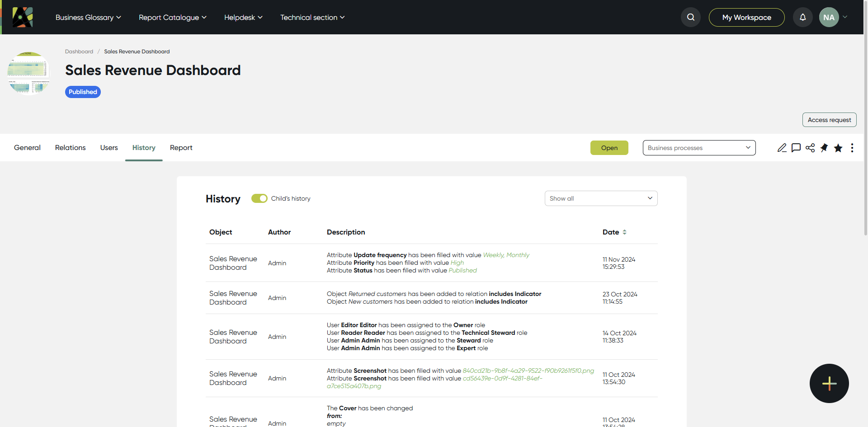Click the search magnifier icon
868x427 pixels.
tap(690, 17)
